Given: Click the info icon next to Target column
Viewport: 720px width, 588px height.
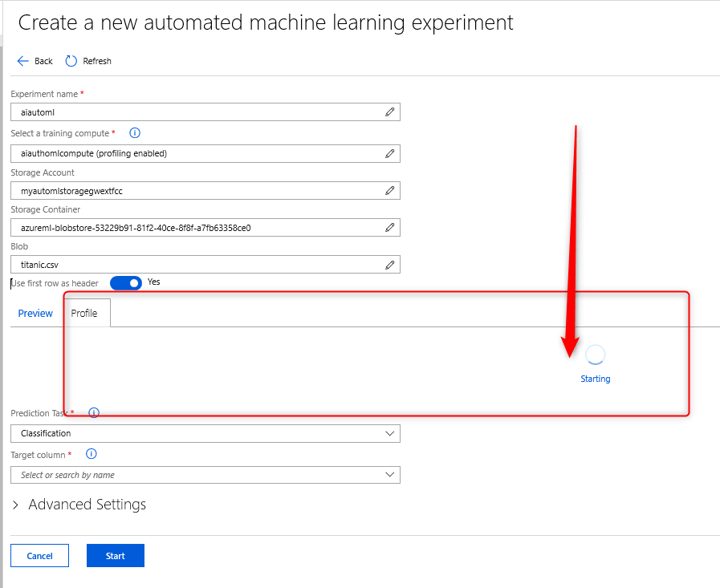Looking at the screenshot, I should (x=91, y=453).
